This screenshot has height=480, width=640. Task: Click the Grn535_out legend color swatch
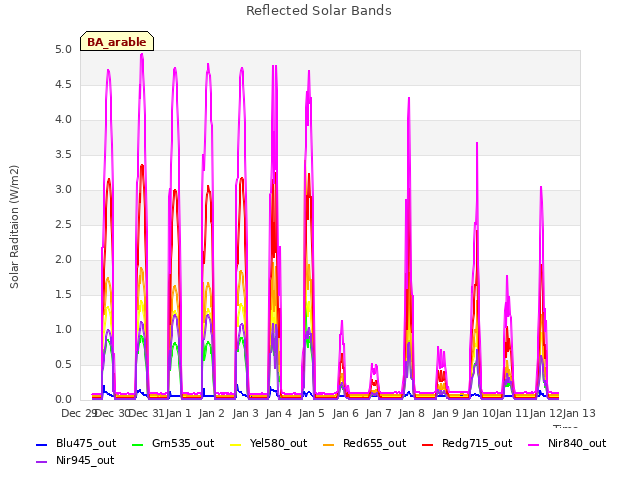(138, 444)
